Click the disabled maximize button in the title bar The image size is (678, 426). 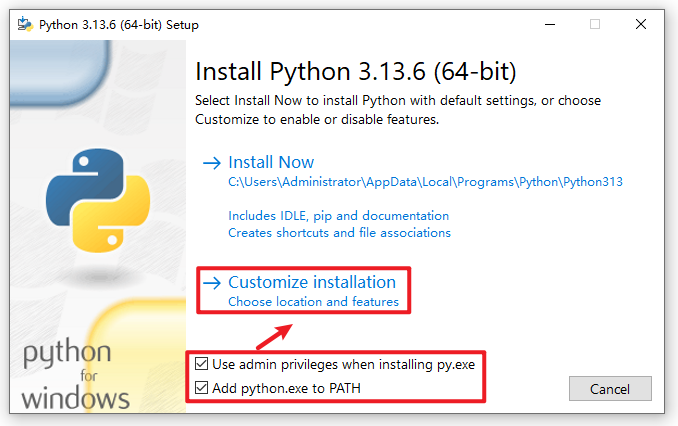tap(595, 24)
